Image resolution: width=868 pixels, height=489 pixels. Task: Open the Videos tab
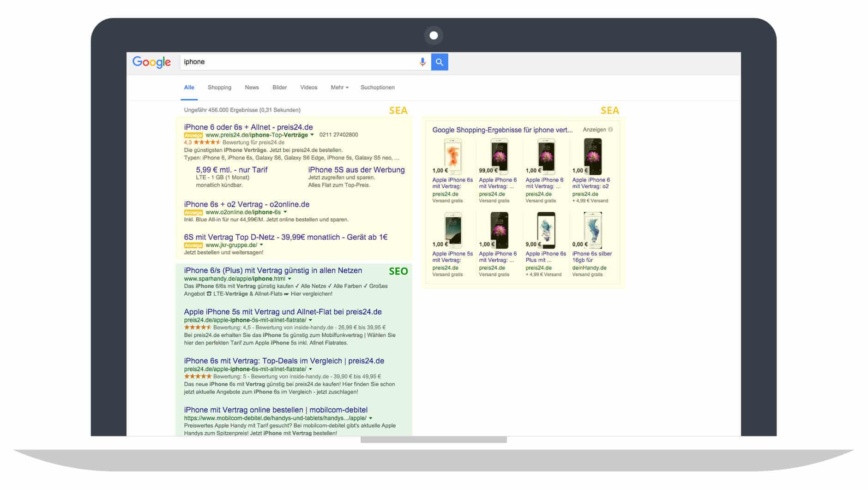click(x=308, y=87)
